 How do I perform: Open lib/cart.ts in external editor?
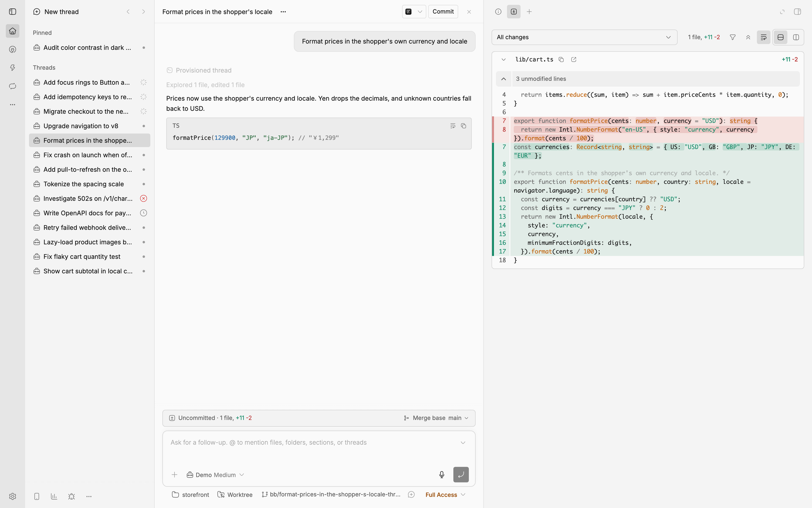pyautogui.click(x=573, y=60)
